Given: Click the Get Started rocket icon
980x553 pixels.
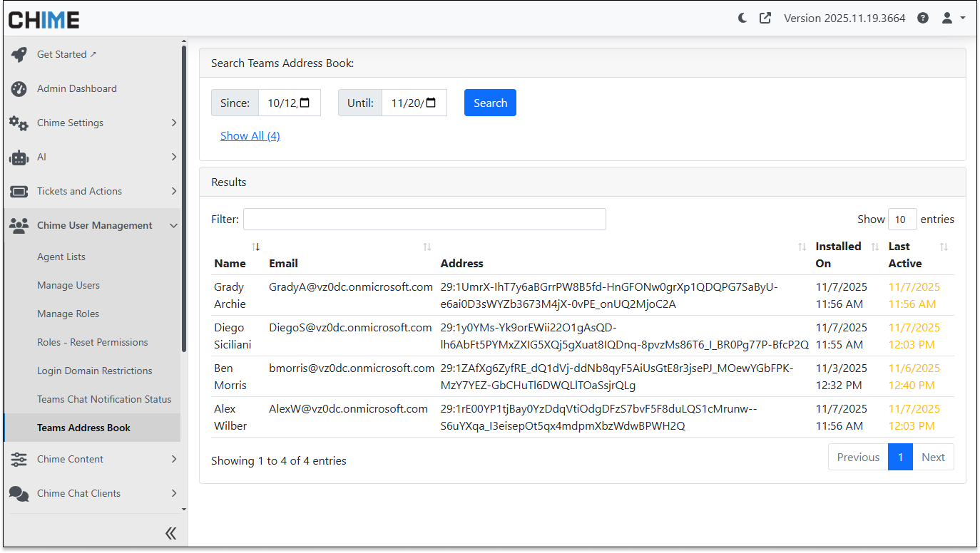Looking at the screenshot, I should 19,55.
